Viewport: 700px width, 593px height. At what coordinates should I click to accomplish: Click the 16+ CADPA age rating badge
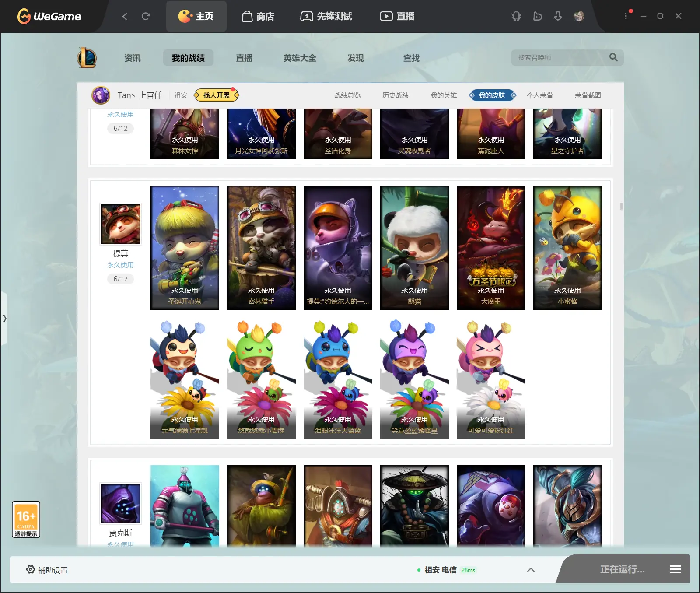(x=26, y=519)
